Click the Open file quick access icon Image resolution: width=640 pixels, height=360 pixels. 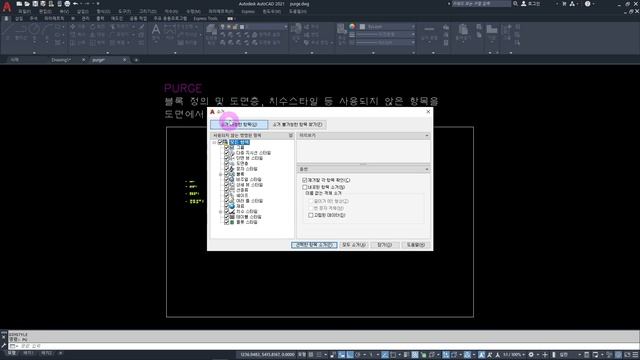click(27, 4)
